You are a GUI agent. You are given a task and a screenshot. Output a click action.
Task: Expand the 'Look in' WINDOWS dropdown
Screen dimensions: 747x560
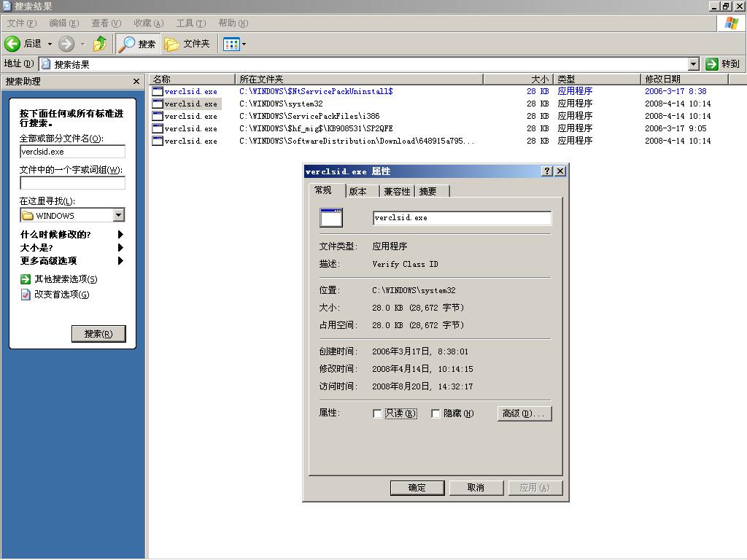pyautogui.click(x=119, y=215)
